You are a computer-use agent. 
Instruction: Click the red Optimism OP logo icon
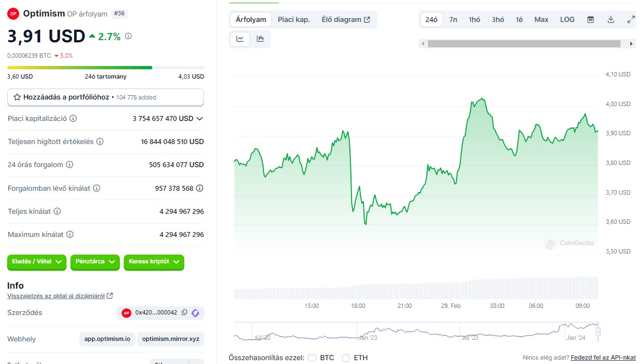(x=13, y=14)
